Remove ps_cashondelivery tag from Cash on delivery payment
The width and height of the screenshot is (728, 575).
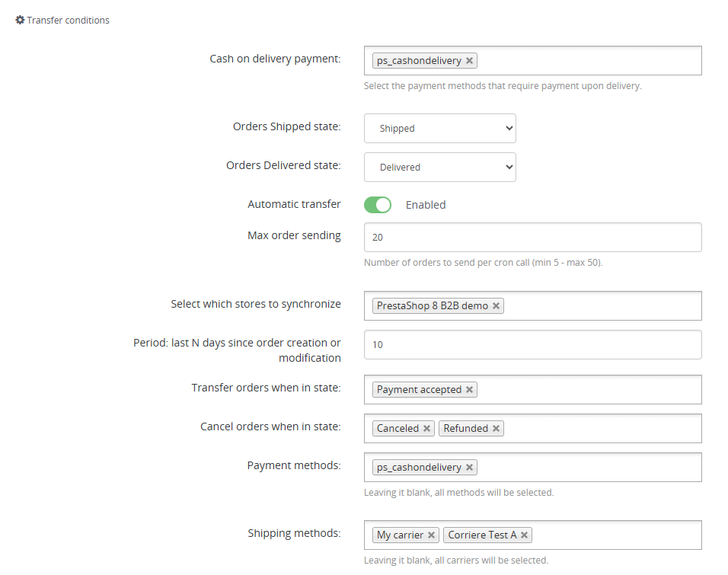[469, 61]
